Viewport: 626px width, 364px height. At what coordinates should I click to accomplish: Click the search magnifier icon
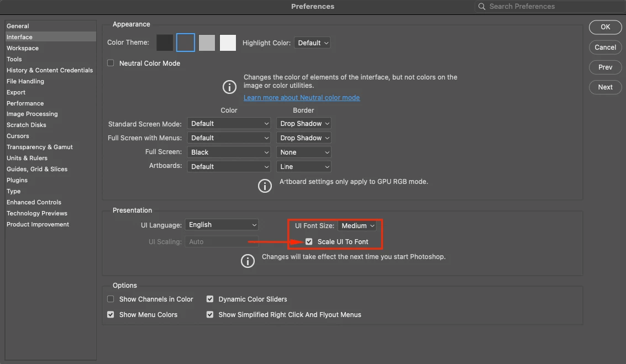click(x=481, y=7)
